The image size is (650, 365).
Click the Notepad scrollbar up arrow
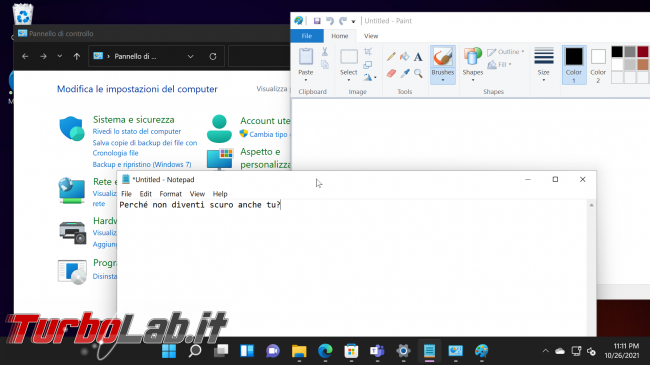pos(592,205)
